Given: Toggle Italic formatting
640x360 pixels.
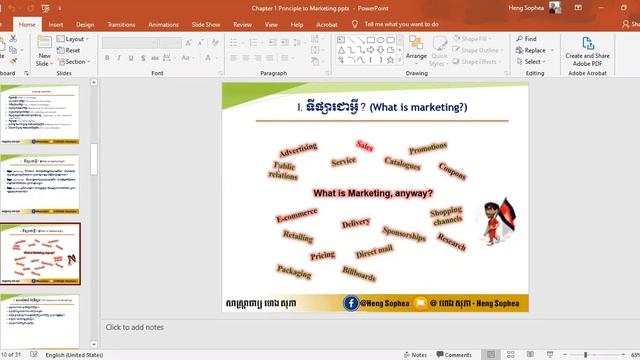Looking at the screenshot, I should point(119,58).
